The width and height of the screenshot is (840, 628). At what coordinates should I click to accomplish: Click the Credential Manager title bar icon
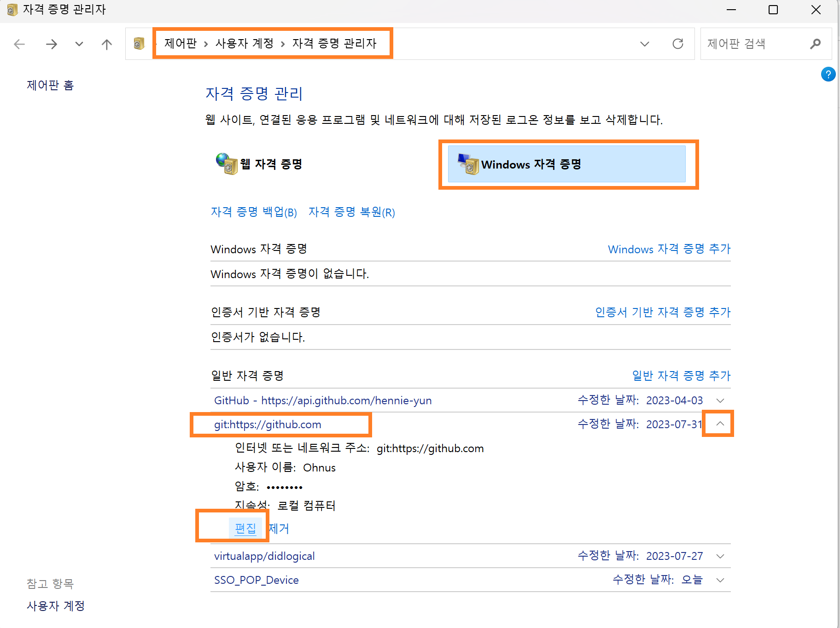tap(12, 10)
